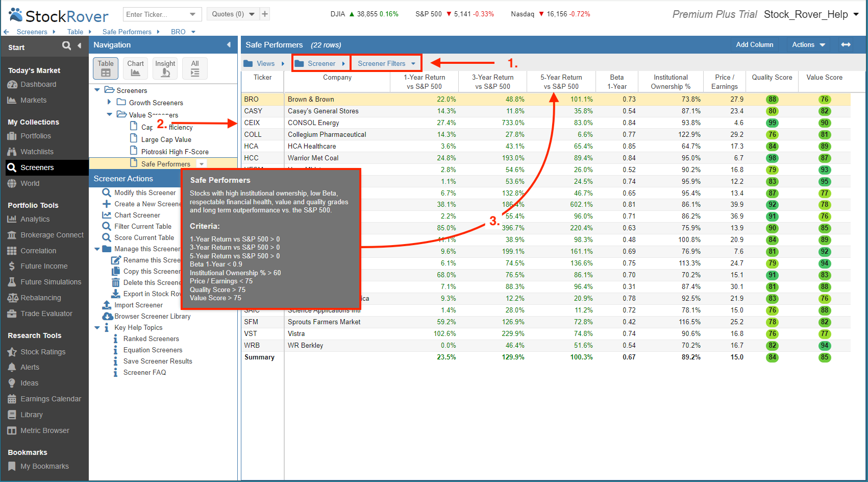Collapse the Screeners tree folder
This screenshot has height=482, width=868.
coord(97,90)
